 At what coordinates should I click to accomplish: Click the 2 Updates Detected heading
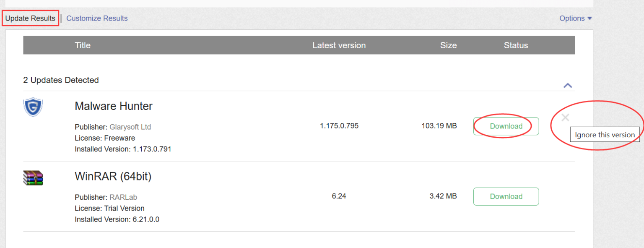point(61,80)
